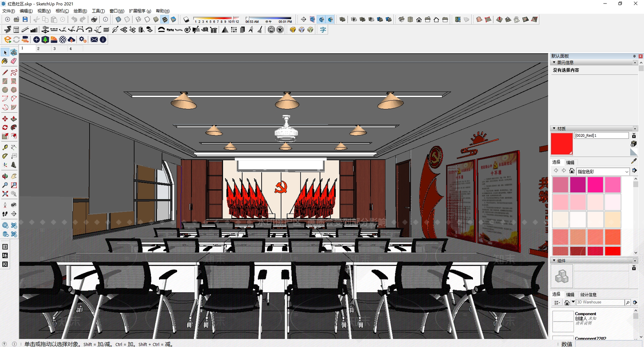
Task: Choose the Orbit camera tool
Action: (5, 176)
